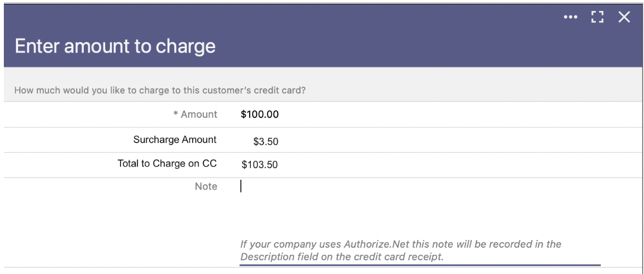Click the Amount field label
The height and width of the screenshot is (274, 644).
click(199, 114)
